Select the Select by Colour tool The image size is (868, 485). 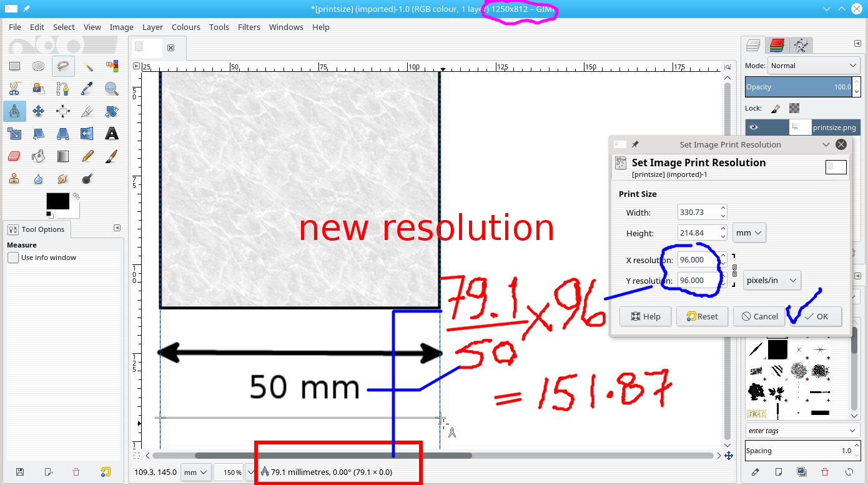[112, 66]
